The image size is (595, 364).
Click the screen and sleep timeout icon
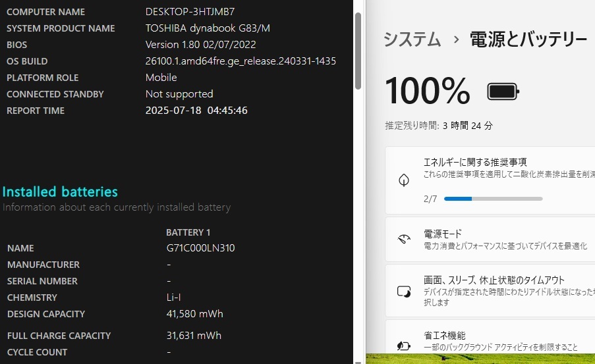pos(404,291)
